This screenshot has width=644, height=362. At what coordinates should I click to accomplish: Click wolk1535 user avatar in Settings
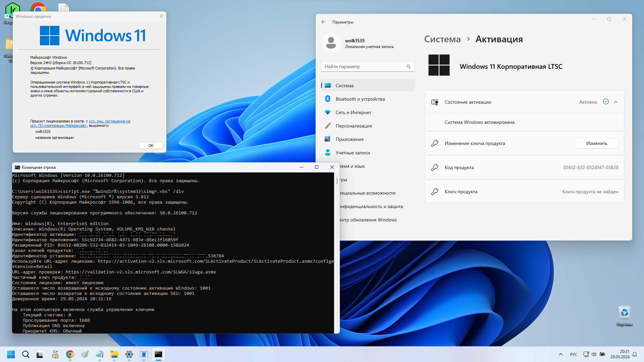click(331, 43)
